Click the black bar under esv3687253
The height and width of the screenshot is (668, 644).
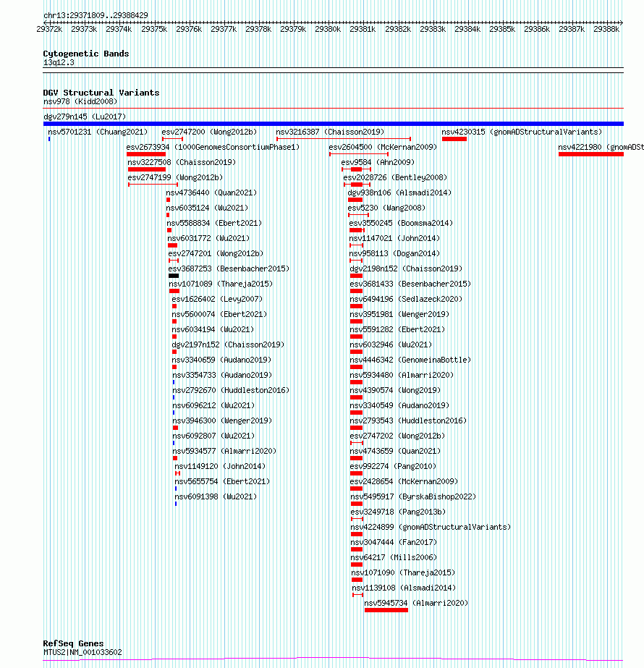(174, 276)
